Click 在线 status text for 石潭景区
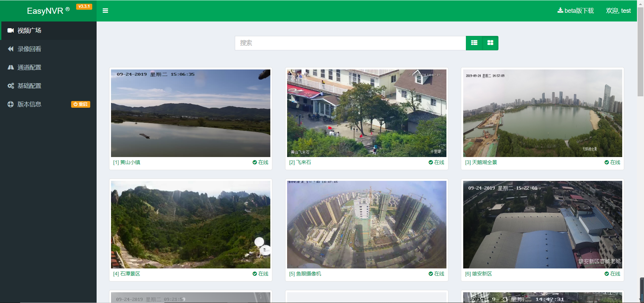This screenshot has width=644, height=303. (x=263, y=274)
